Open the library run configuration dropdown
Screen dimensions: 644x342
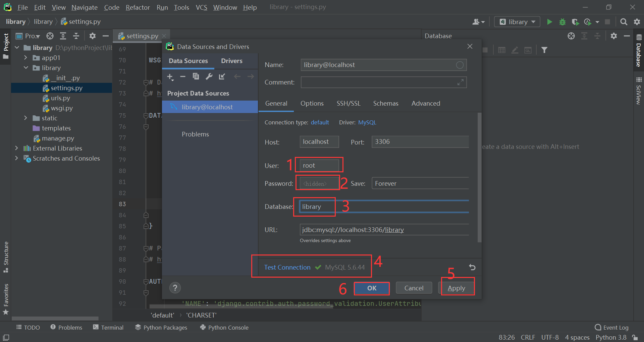517,22
